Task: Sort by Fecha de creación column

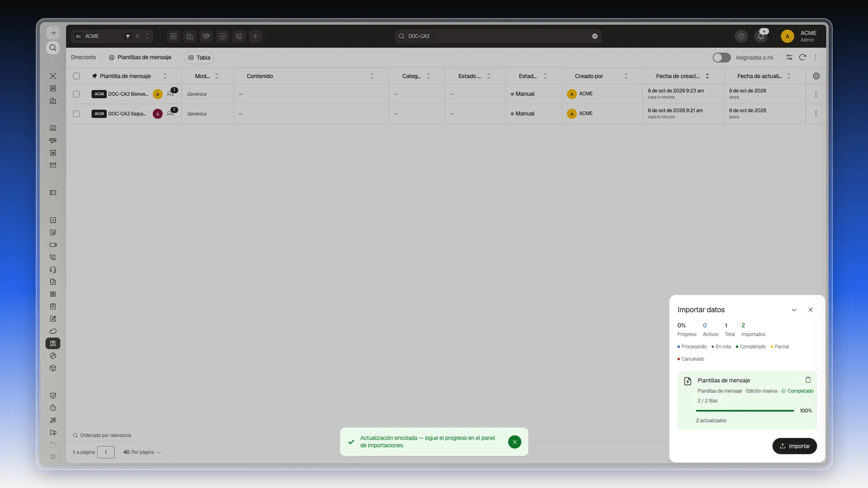Action: pos(707,76)
